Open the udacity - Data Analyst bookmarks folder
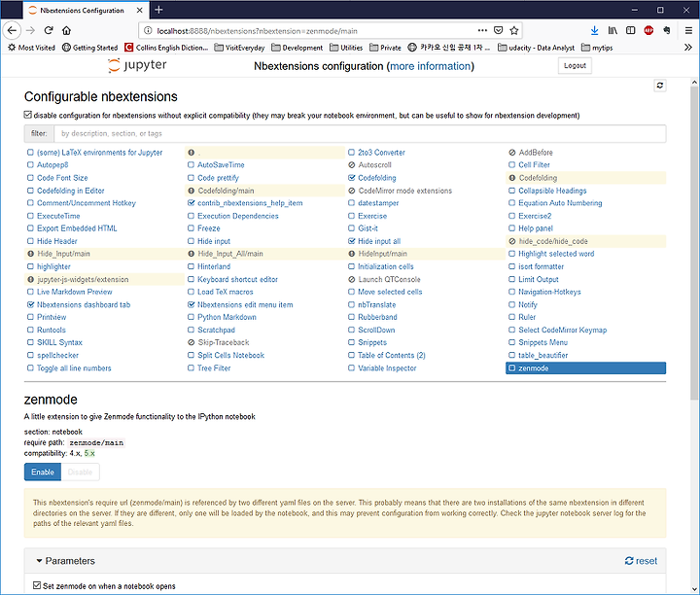The image size is (700, 595). point(536,48)
